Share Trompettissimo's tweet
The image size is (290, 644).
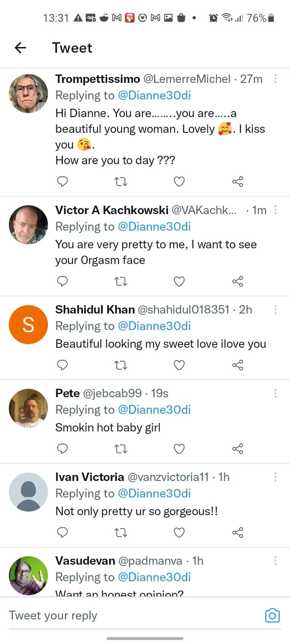(238, 182)
